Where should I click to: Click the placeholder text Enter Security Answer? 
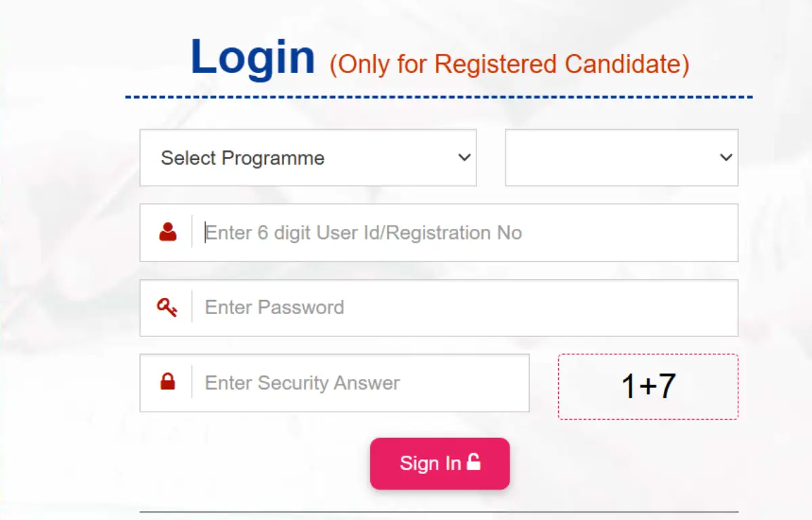[302, 383]
